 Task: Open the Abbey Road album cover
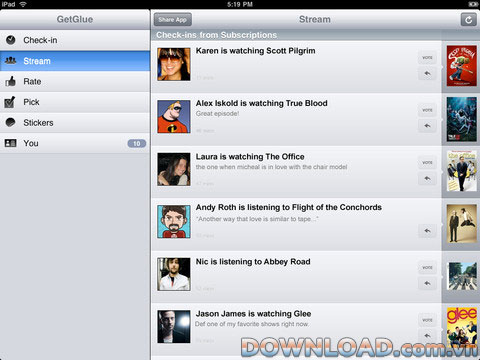462,276
